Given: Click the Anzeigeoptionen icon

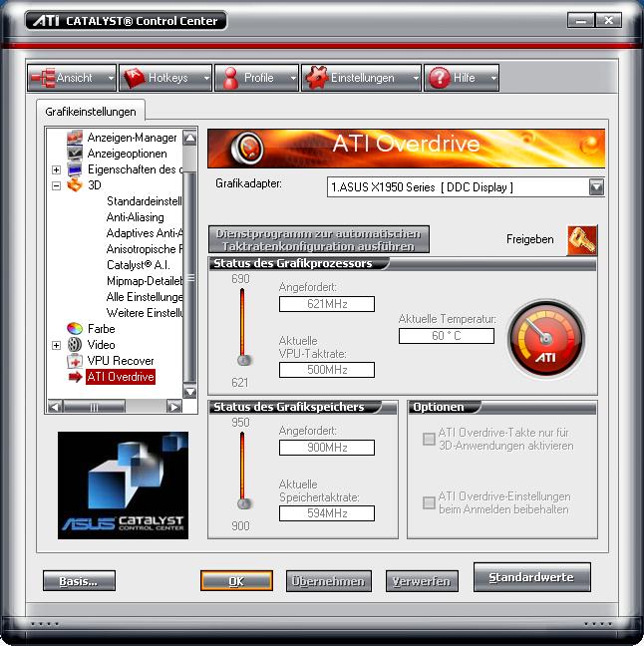Looking at the screenshot, I should (75, 154).
